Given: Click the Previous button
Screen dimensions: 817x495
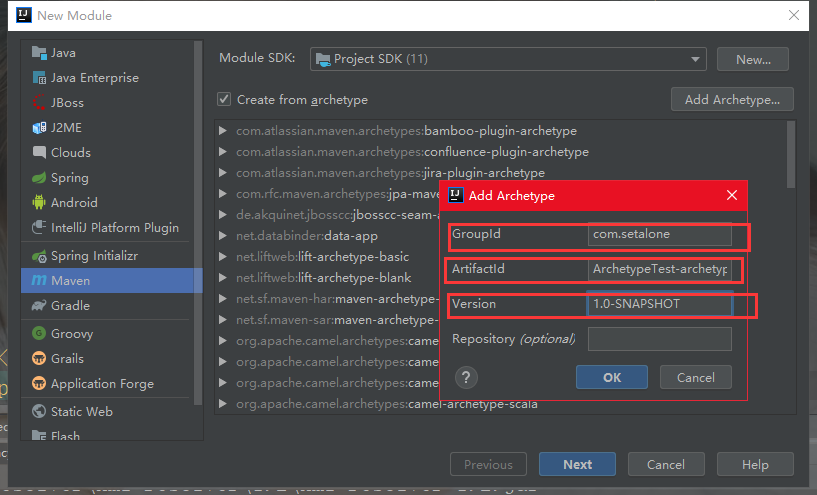Looking at the screenshot, I should click(x=488, y=464).
